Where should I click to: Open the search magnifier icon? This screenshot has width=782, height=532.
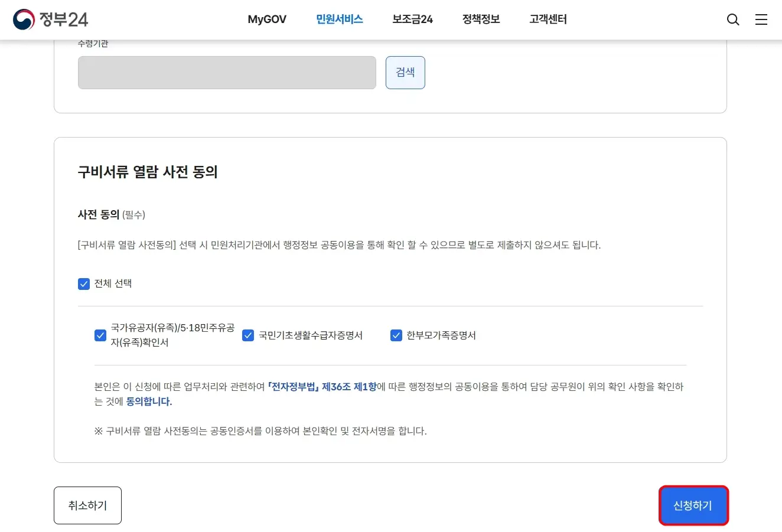(x=733, y=19)
